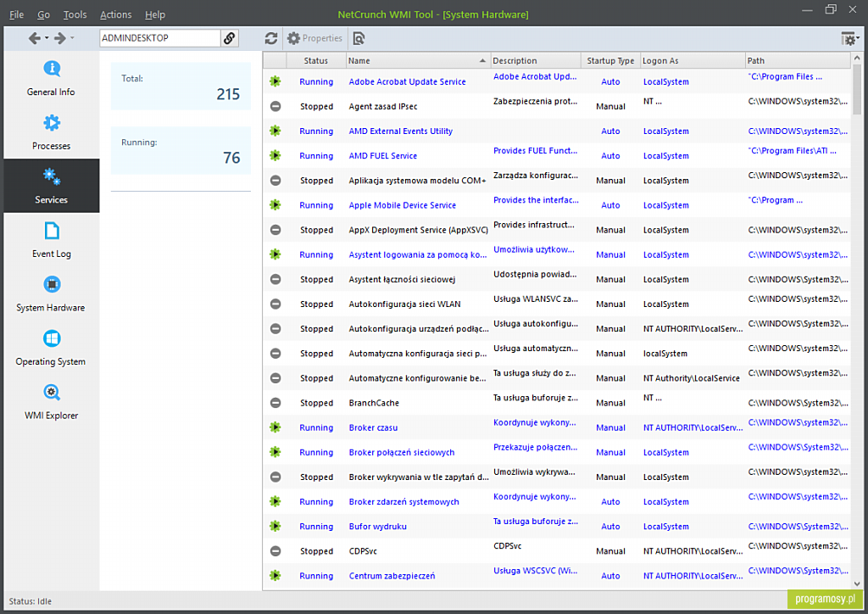
Task: Sort by the Status column header
Action: [315, 60]
